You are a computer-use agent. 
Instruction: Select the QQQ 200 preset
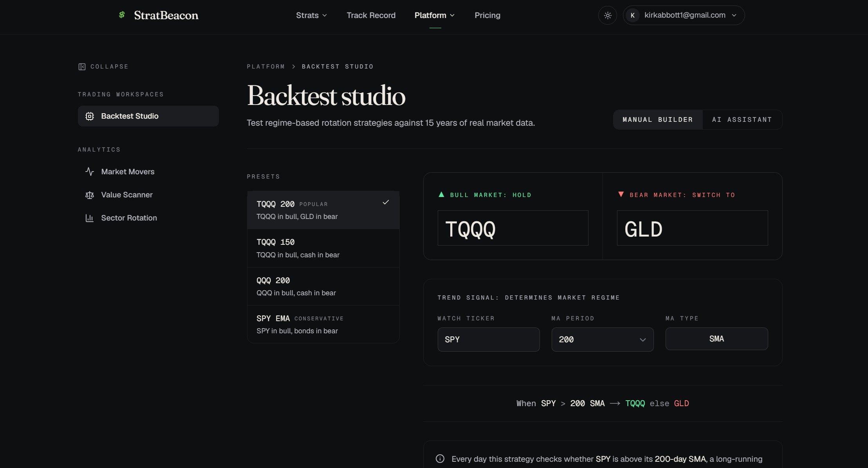(323, 286)
